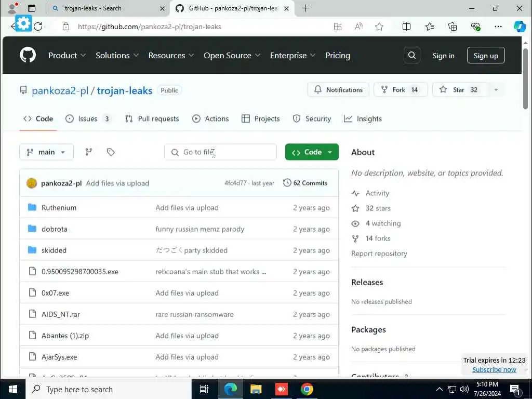The width and height of the screenshot is (532, 399).
Task: Click the pankoza2-pl avatar in commit row
Action: (x=32, y=183)
